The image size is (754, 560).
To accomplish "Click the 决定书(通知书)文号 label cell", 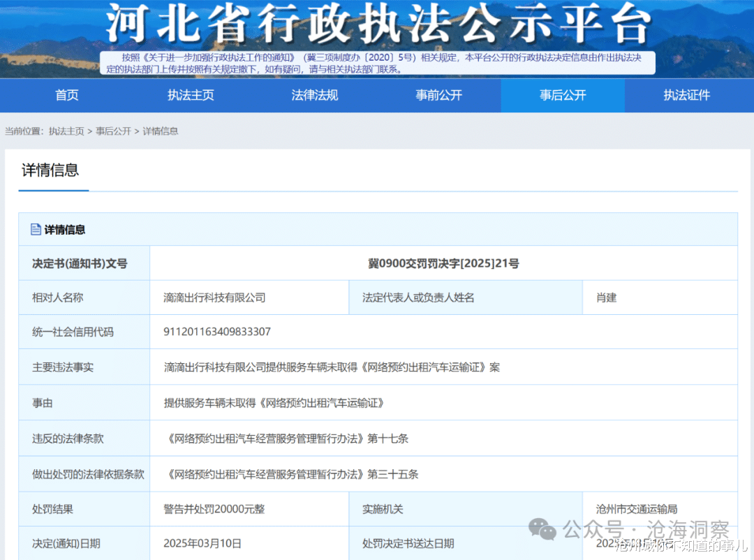I will (84, 264).
